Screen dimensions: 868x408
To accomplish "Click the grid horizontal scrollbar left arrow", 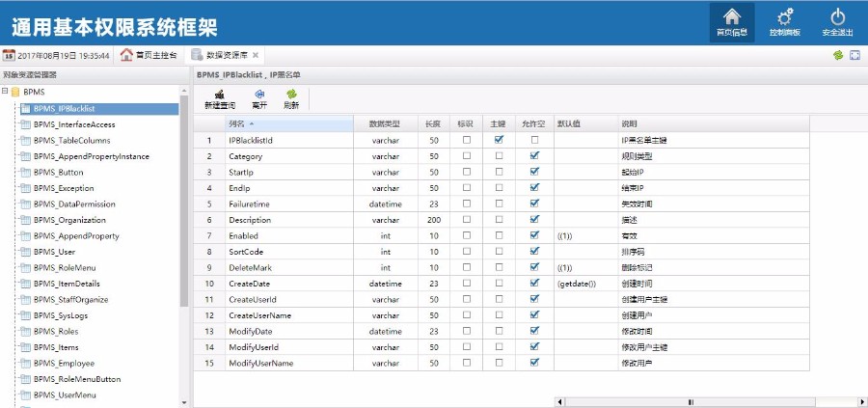I will pyautogui.click(x=559, y=402).
